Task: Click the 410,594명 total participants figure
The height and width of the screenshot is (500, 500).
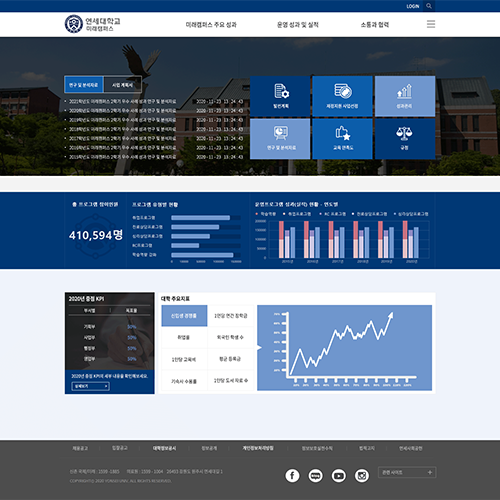Action: [x=96, y=235]
